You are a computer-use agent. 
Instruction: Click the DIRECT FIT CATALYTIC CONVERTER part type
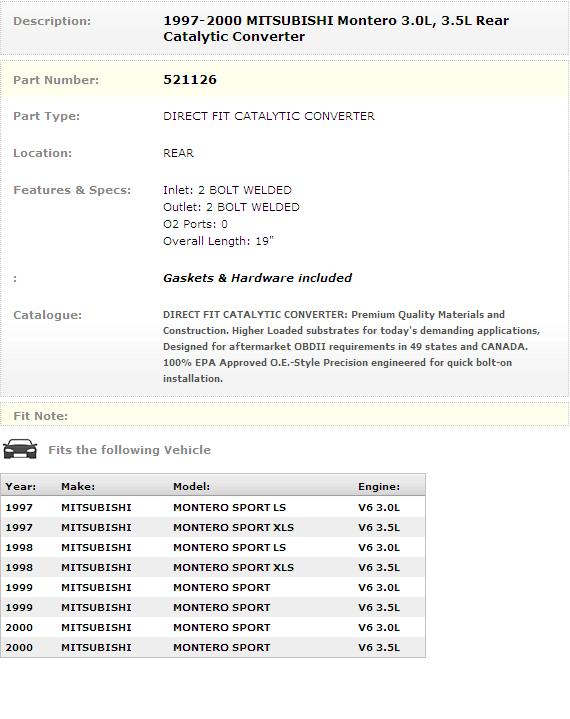(269, 116)
